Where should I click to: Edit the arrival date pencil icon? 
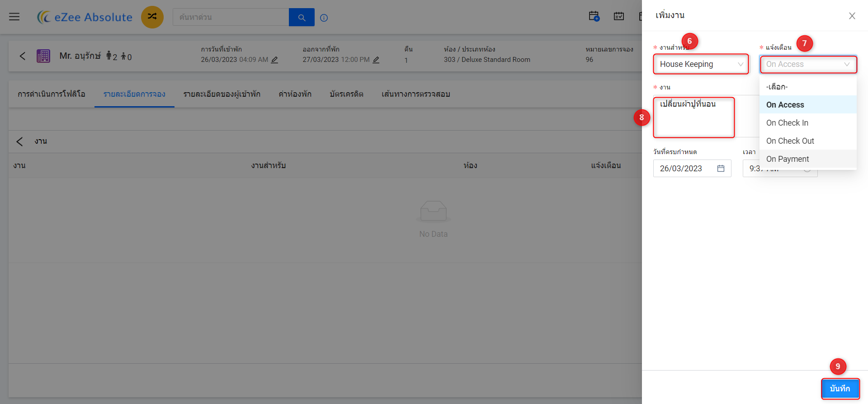click(274, 60)
